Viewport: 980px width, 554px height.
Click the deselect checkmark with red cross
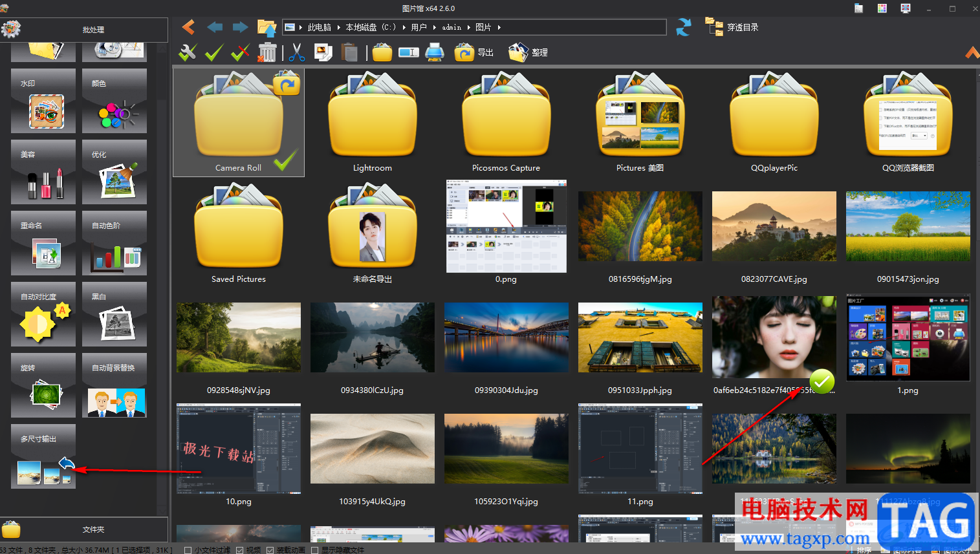(x=241, y=52)
